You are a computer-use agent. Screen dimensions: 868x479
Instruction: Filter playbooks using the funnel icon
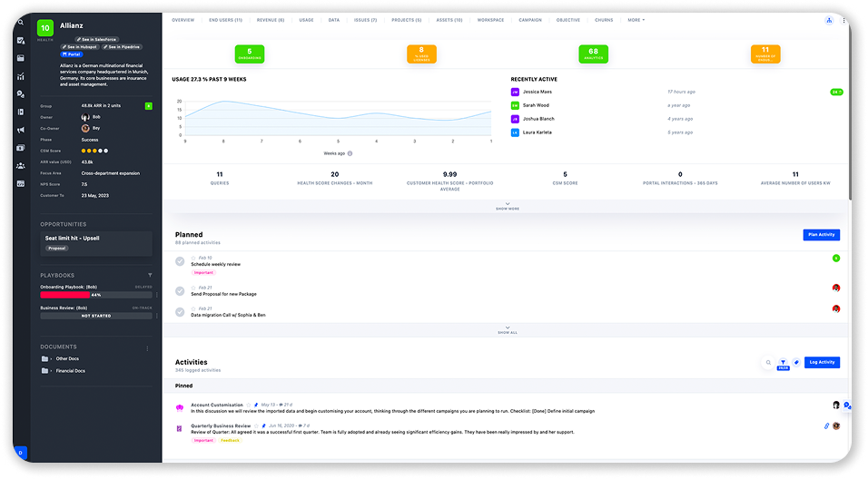(x=150, y=275)
